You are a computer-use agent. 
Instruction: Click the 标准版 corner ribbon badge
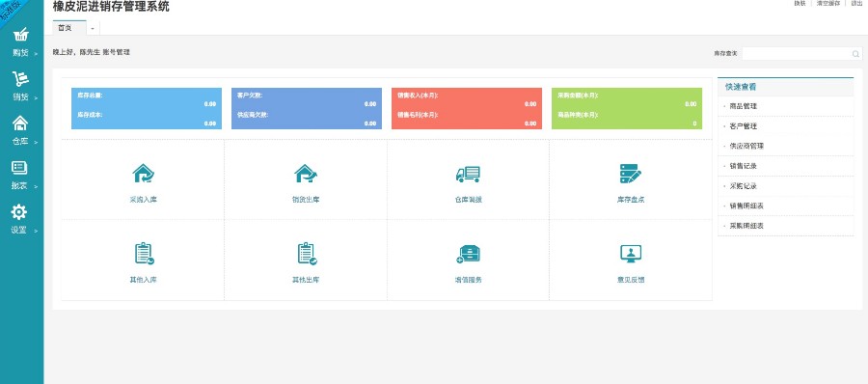pos(10,10)
